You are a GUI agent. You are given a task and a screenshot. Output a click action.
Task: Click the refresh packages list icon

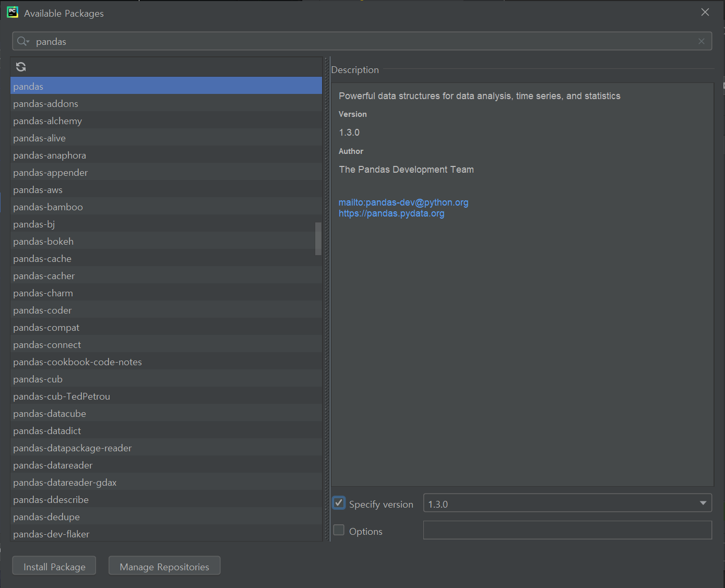tap(21, 67)
